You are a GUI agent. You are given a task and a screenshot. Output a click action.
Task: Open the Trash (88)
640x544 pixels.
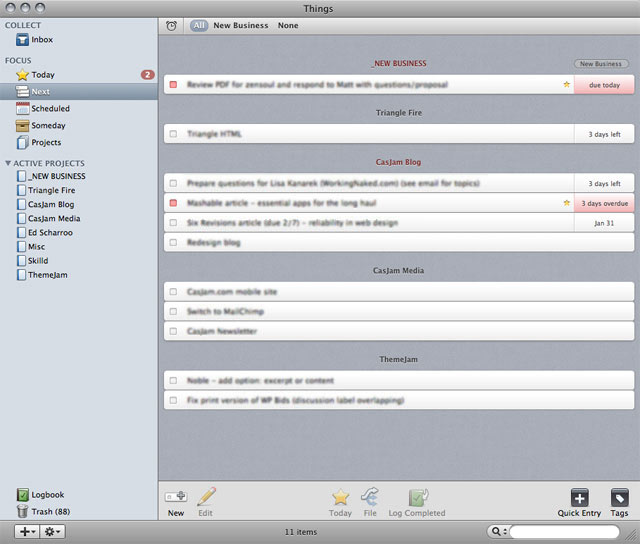[43, 511]
